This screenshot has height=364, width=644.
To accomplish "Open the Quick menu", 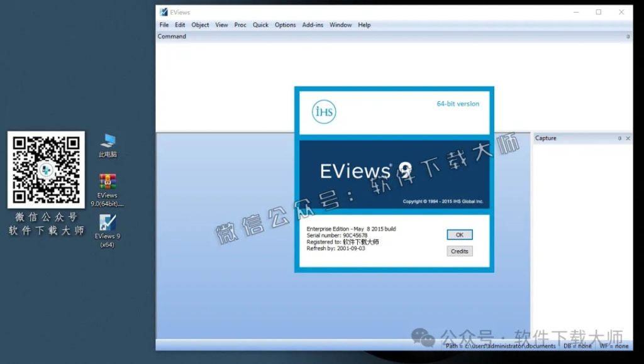I will pos(260,25).
